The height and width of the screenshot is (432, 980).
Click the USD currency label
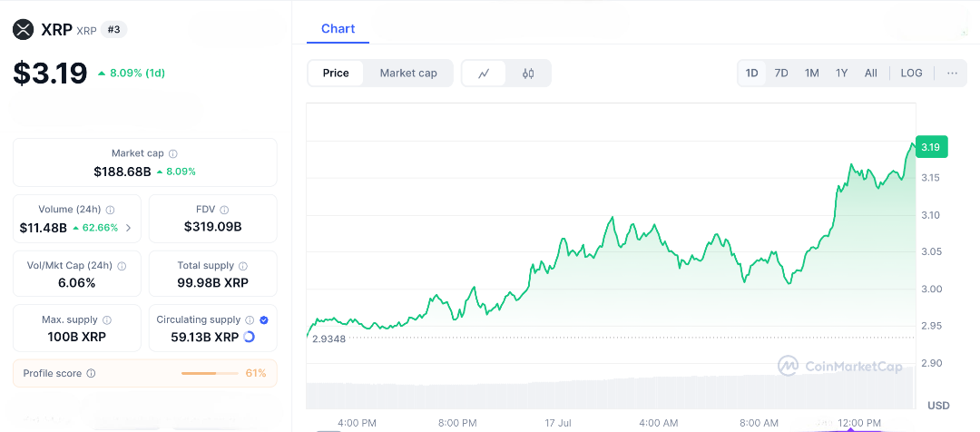click(x=938, y=406)
